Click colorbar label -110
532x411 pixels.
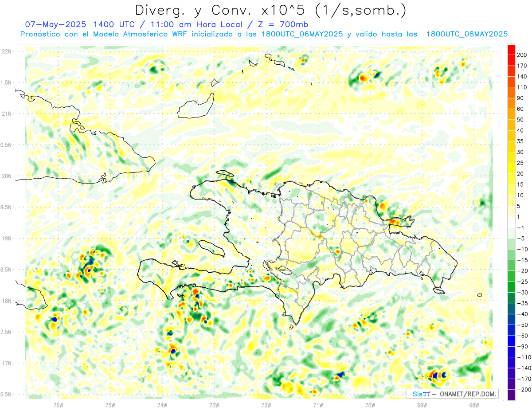click(x=524, y=357)
